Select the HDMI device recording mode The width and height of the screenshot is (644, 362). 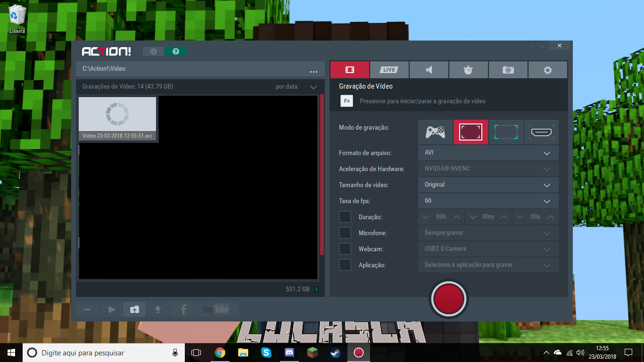(541, 132)
